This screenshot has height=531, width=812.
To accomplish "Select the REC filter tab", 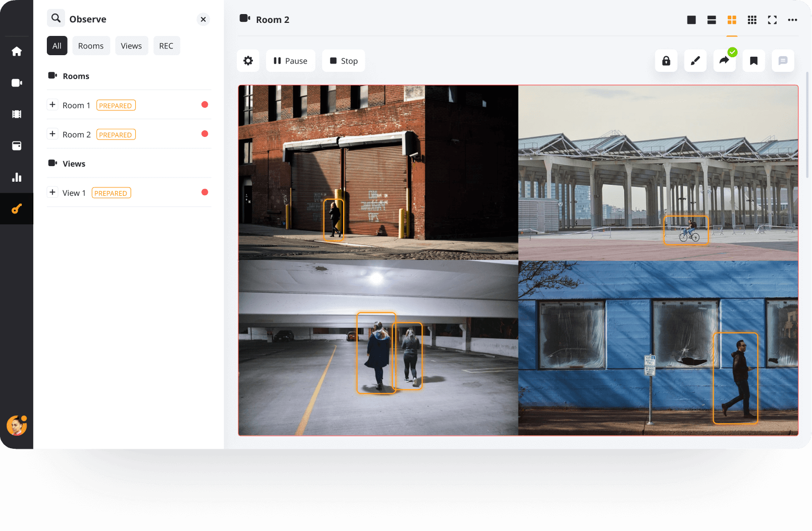I will pyautogui.click(x=166, y=46).
